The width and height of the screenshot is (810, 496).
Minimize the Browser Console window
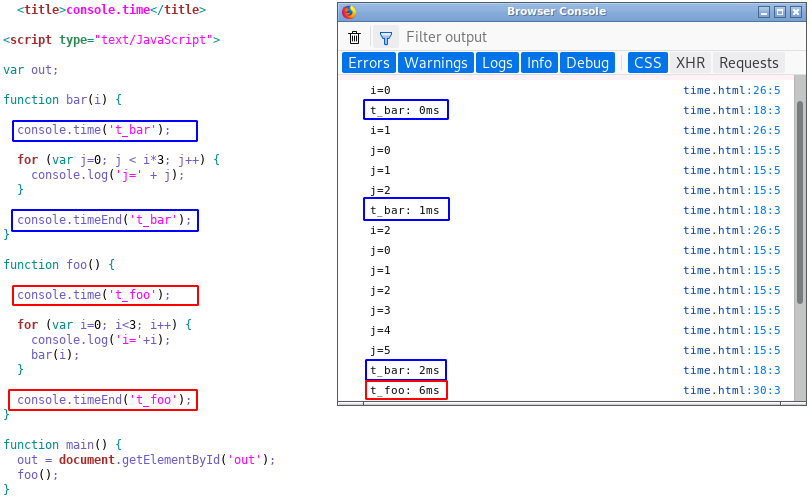(x=764, y=12)
